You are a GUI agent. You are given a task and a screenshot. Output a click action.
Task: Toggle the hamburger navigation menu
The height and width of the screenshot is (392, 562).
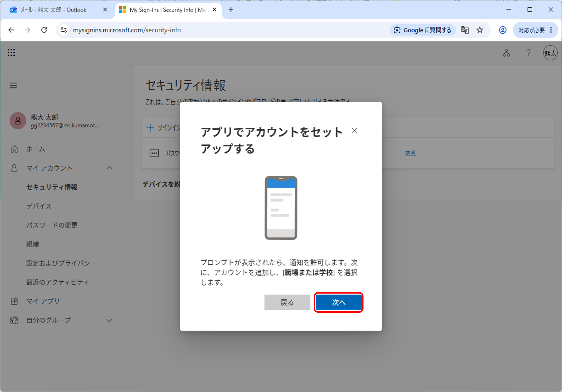(x=13, y=85)
